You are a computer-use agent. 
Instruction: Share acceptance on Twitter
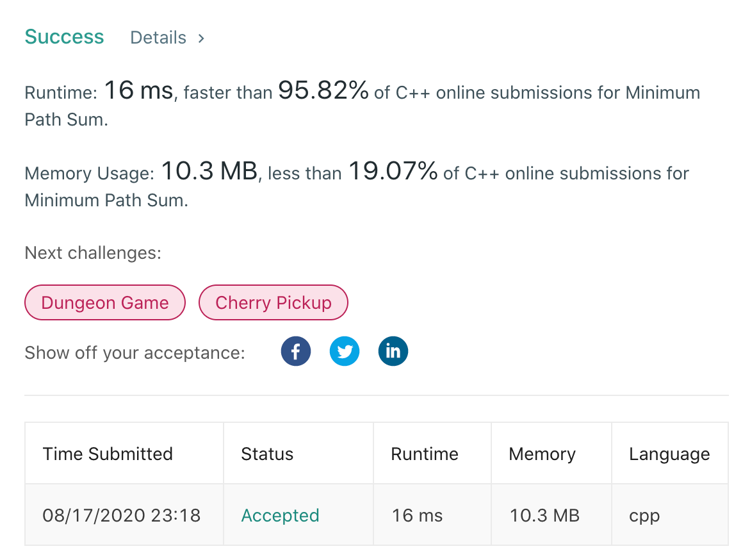pyautogui.click(x=345, y=350)
